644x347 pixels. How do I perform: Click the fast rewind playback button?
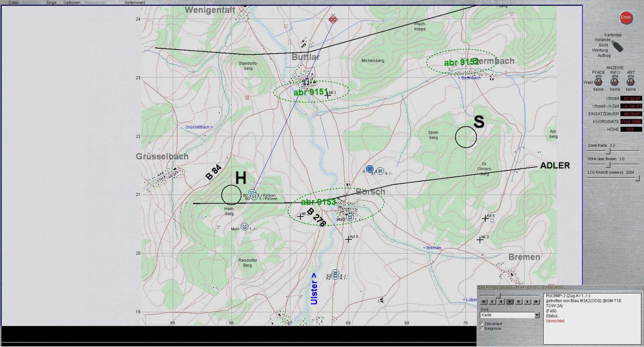click(x=484, y=302)
